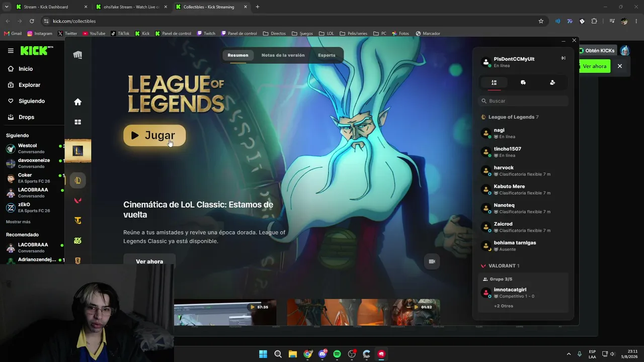
Task: Switch to the Esports tab
Action: coord(327,55)
